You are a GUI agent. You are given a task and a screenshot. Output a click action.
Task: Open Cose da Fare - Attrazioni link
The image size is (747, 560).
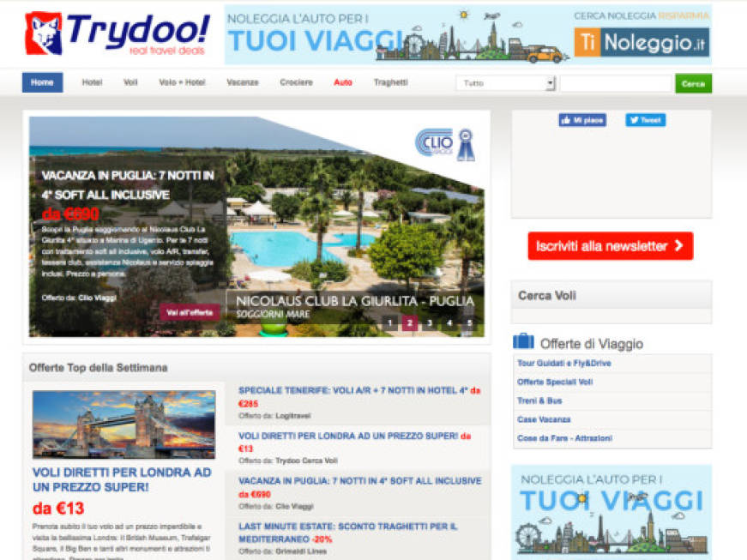coord(565,438)
